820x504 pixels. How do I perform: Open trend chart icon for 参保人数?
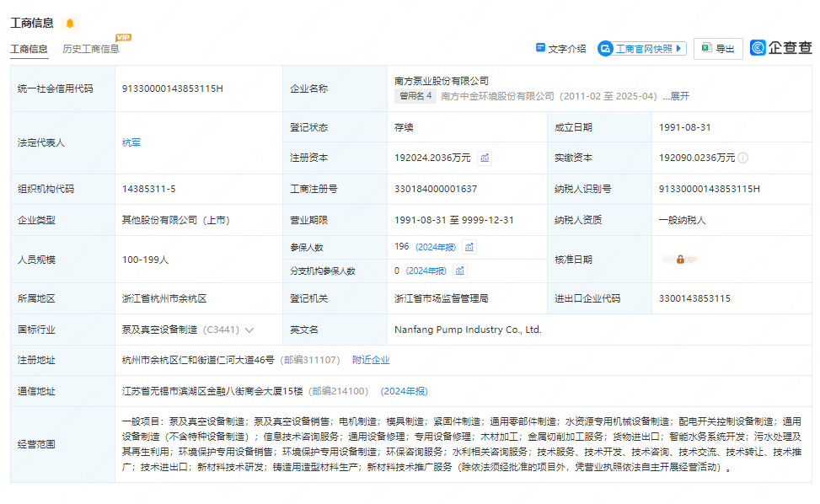tap(469, 247)
